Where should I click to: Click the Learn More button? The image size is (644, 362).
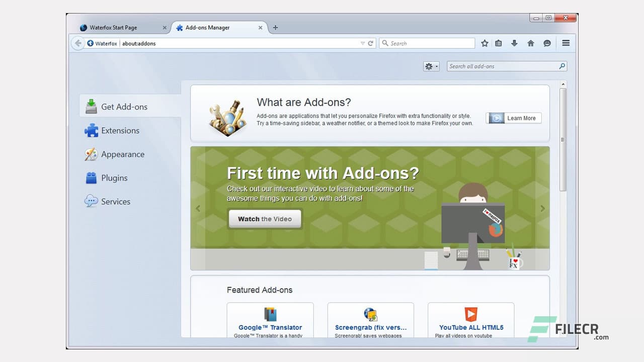coord(513,118)
